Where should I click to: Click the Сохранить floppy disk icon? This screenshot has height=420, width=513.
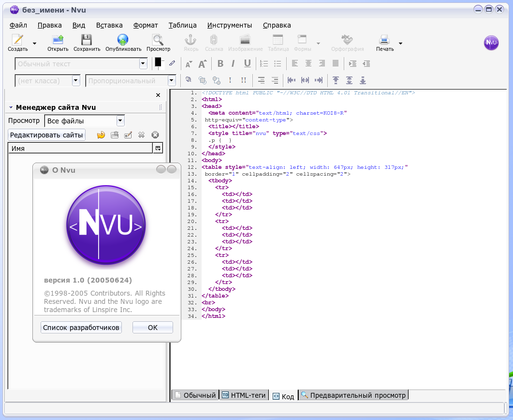[87, 41]
